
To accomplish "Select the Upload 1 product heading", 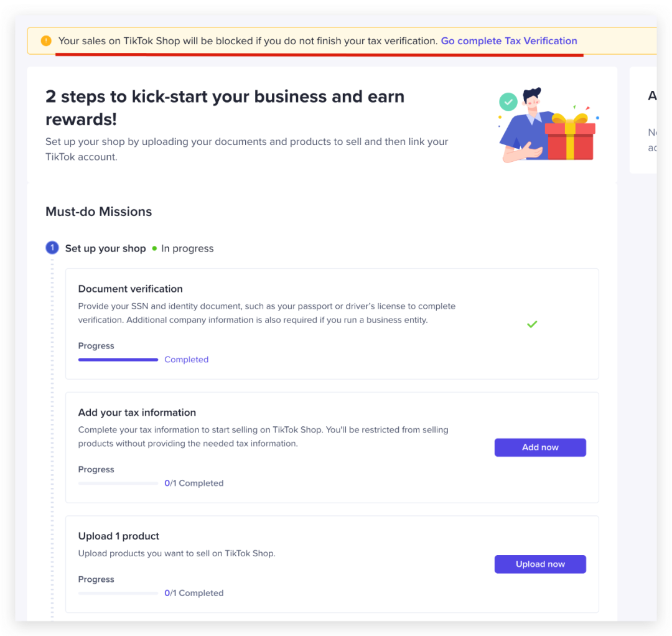I will pos(119,536).
